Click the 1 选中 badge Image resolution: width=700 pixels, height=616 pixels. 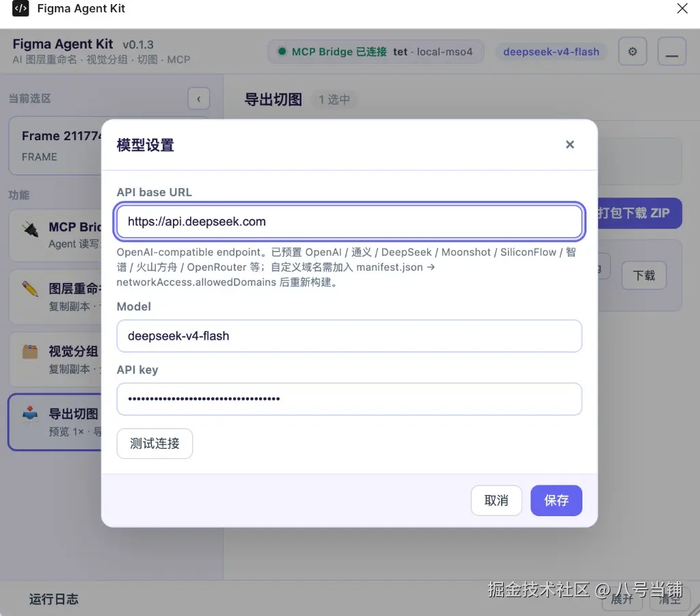pos(334,99)
